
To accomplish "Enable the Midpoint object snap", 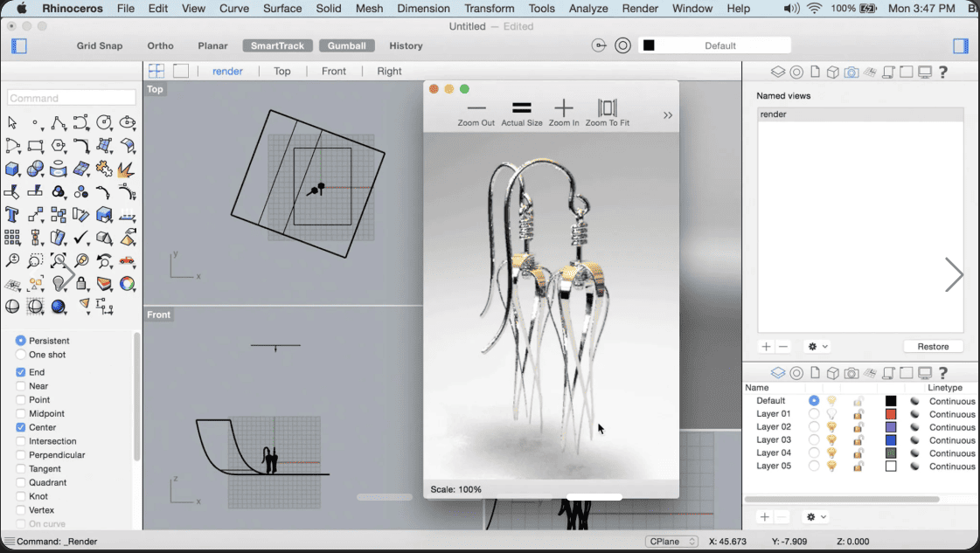I will point(21,413).
